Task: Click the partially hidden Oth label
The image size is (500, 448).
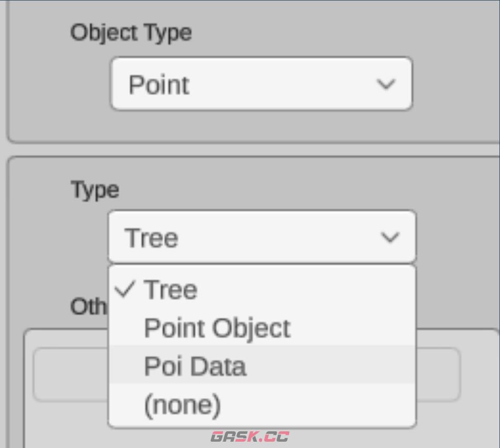Action: click(88, 307)
